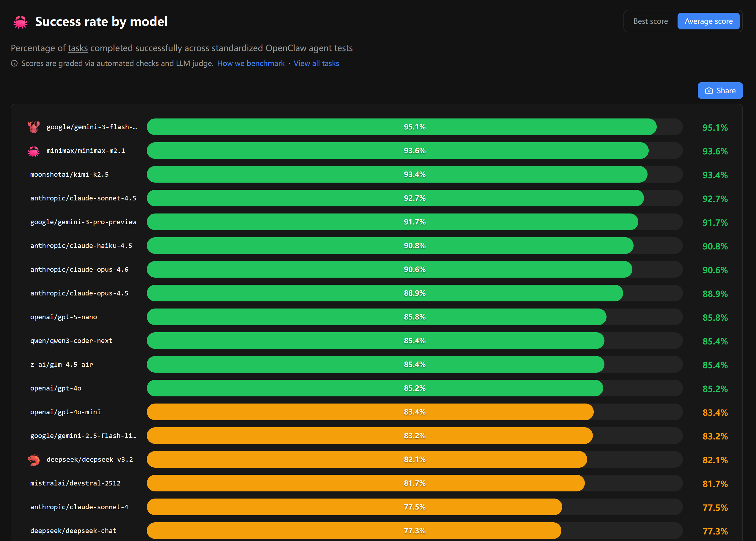
Task: Click the openai/gpt-5-nano model label
Action: [x=63, y=317]
